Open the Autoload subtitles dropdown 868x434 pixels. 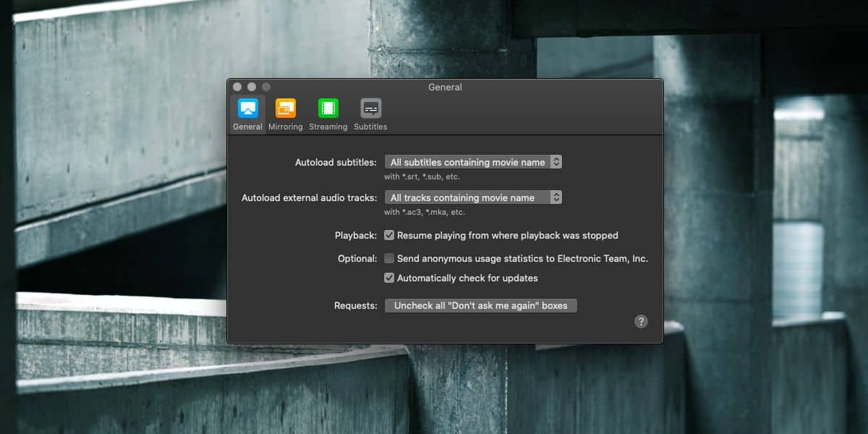tap(473, 162)
